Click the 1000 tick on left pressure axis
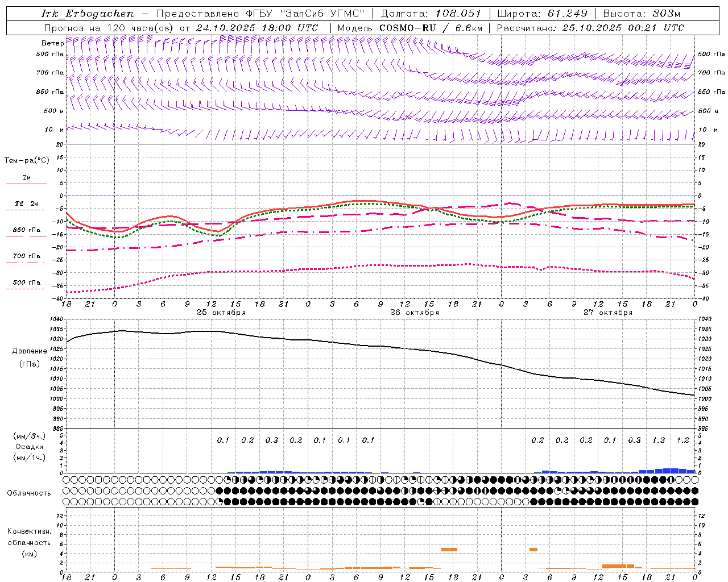Screen dimensions: 728x582 tap(57, 399)
